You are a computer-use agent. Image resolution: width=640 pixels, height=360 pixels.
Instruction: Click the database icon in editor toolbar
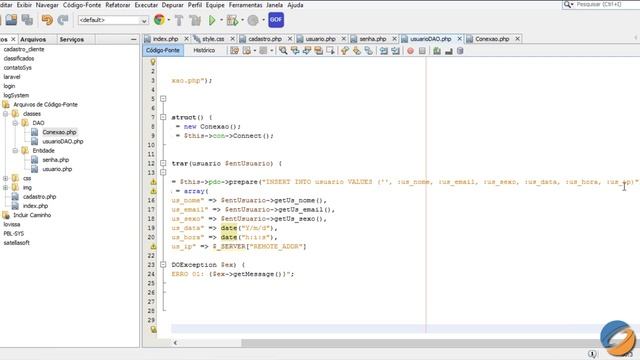(460, 51)
